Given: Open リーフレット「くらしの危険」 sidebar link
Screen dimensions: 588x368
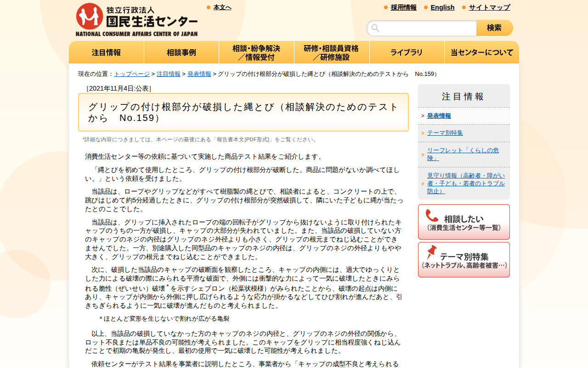Looking at the screenshot, I should [x=463, y=154].
